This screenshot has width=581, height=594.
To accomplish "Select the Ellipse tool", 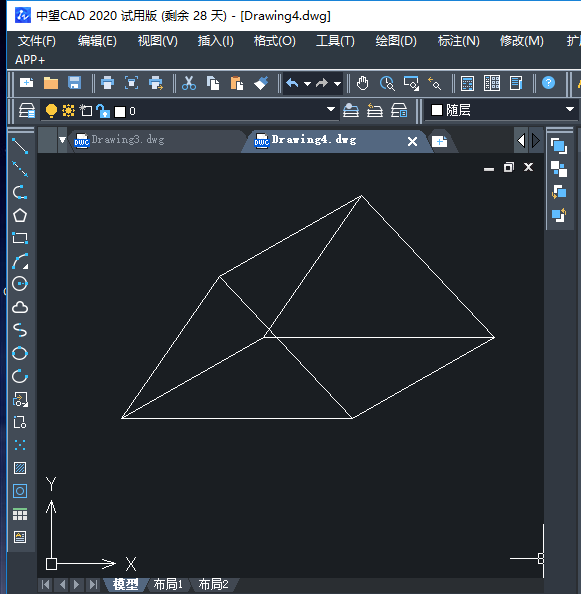I will 20,353.
